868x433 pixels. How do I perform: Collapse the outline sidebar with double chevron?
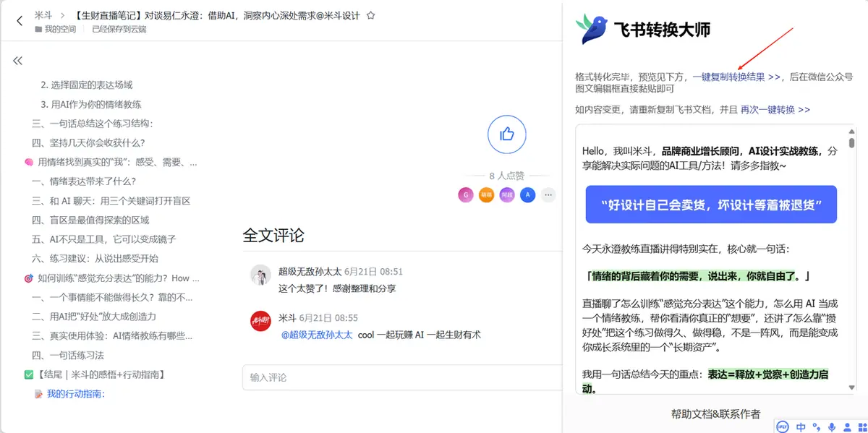point(17,61)
